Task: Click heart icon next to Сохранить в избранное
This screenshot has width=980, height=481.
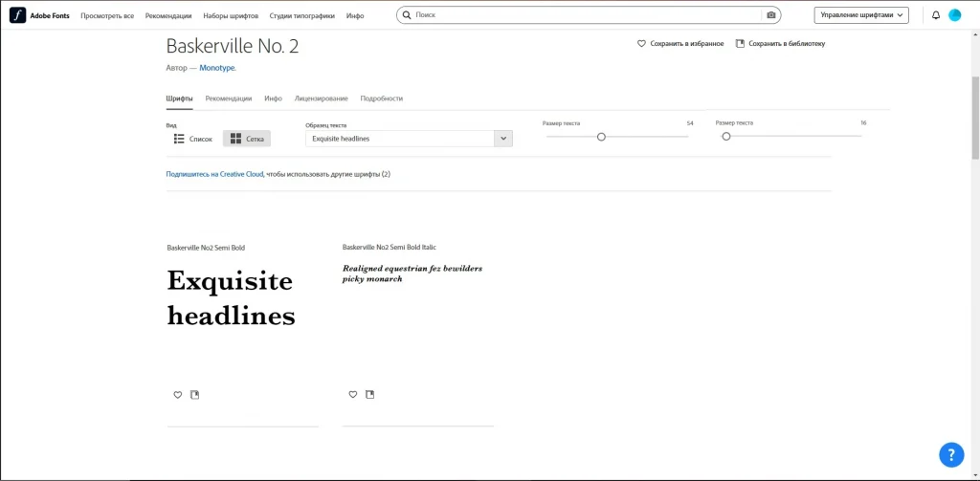Action: point(641,44)
